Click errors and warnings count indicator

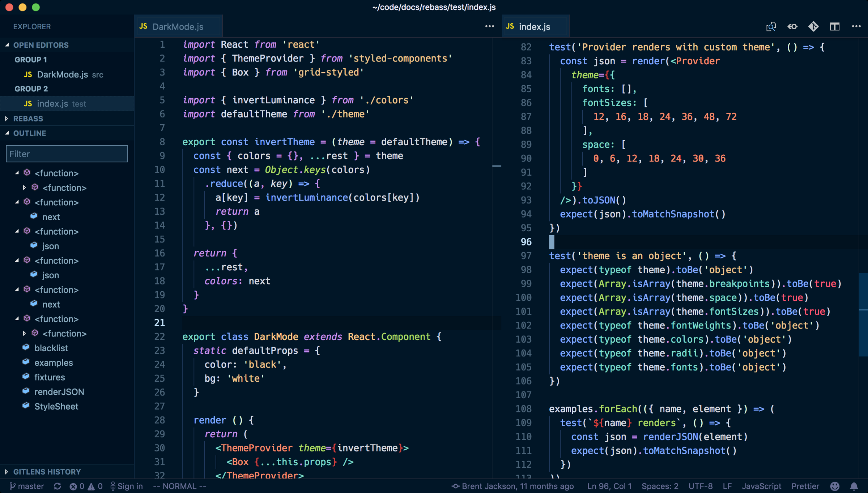point(86,486)
